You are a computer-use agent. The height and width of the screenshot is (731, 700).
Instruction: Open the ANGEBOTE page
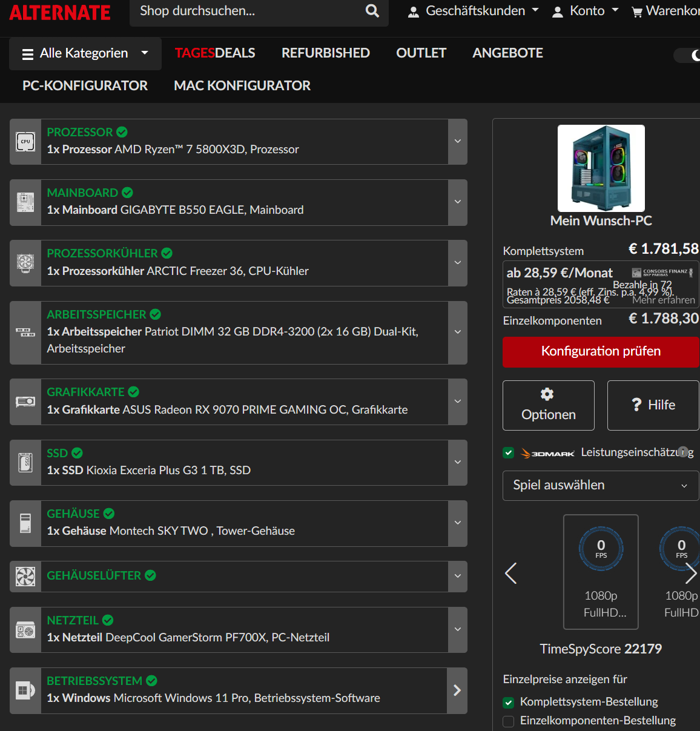pyautogui.click(x=507, y=53)
